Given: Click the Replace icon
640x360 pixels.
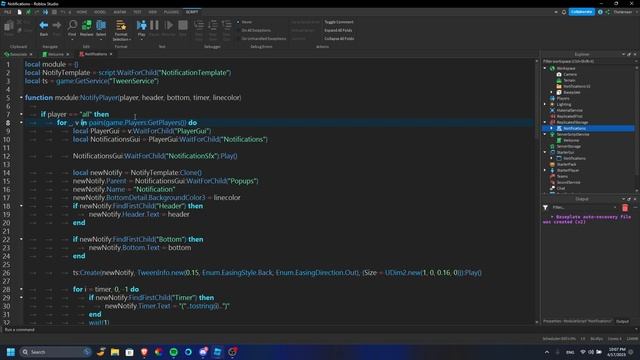Looking at the screenshot, I should 87,26.
